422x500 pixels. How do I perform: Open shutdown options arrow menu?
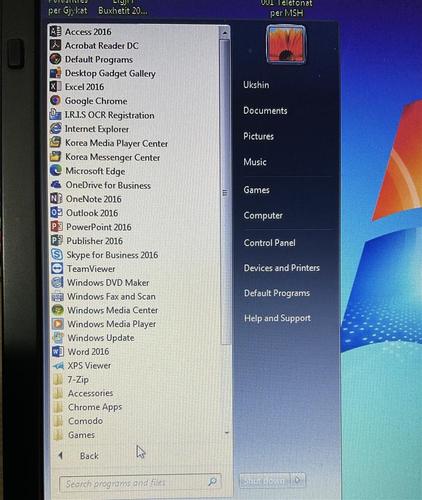tap(299, 480)
